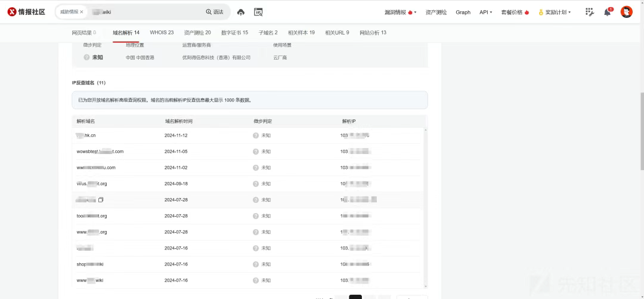Open the 语法 search syntax help
Viewport: 644px width, 299px height.
click(x=215, y=12)
